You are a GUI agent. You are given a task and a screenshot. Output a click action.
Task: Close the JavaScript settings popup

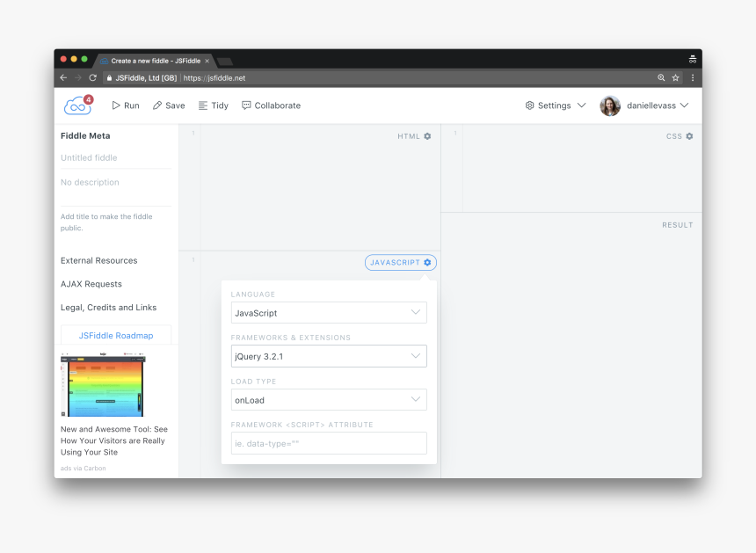point(401,262)
